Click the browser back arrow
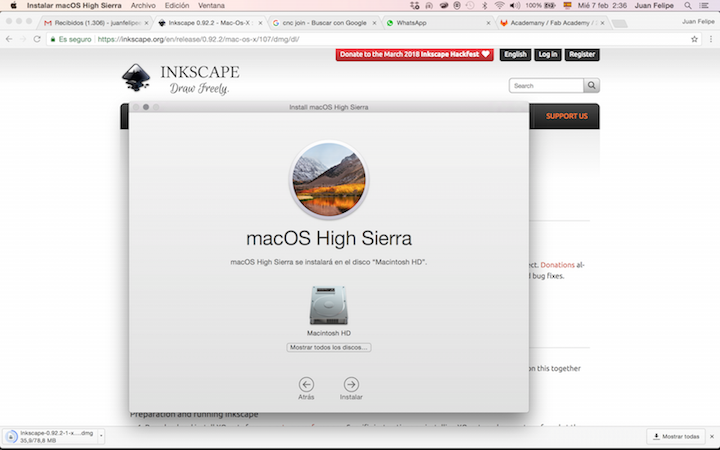This screenshot has width=720, height=450. coord(9,39)
